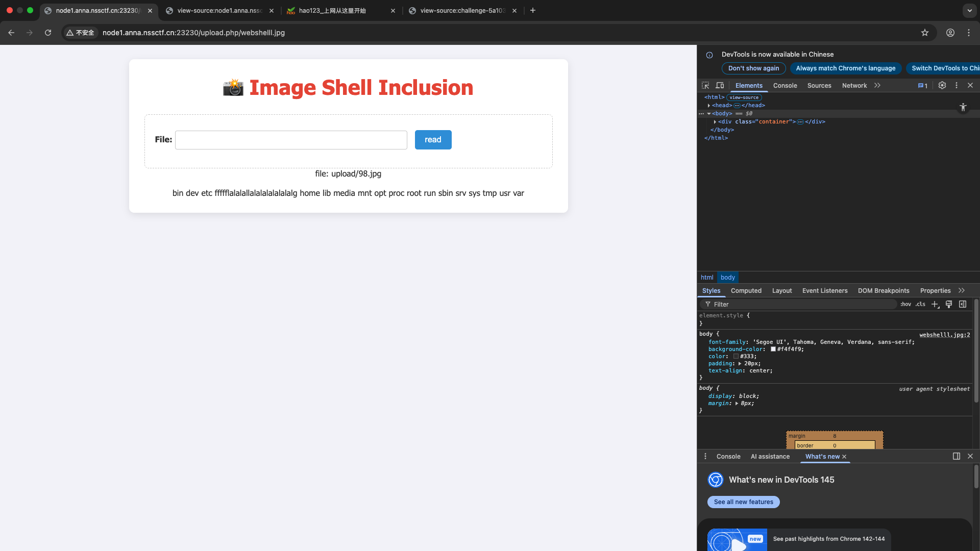Toggle the device toolbar emulation icon

point(720,86)
